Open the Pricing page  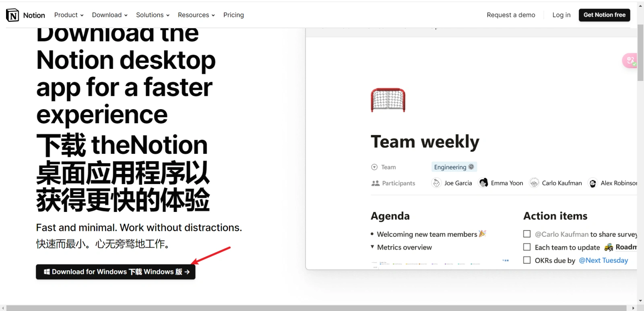tap(233, 15)
